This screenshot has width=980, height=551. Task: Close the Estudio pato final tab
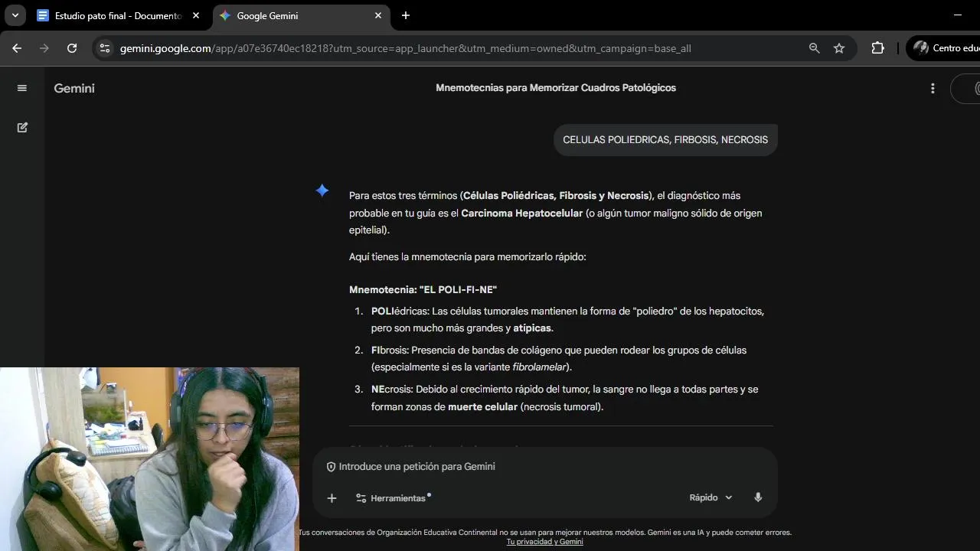pos(195,15)
